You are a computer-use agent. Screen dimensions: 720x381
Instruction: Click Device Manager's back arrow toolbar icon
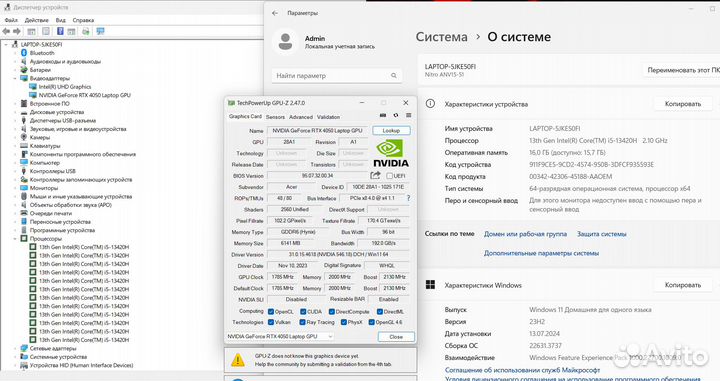tap(6, 31)
